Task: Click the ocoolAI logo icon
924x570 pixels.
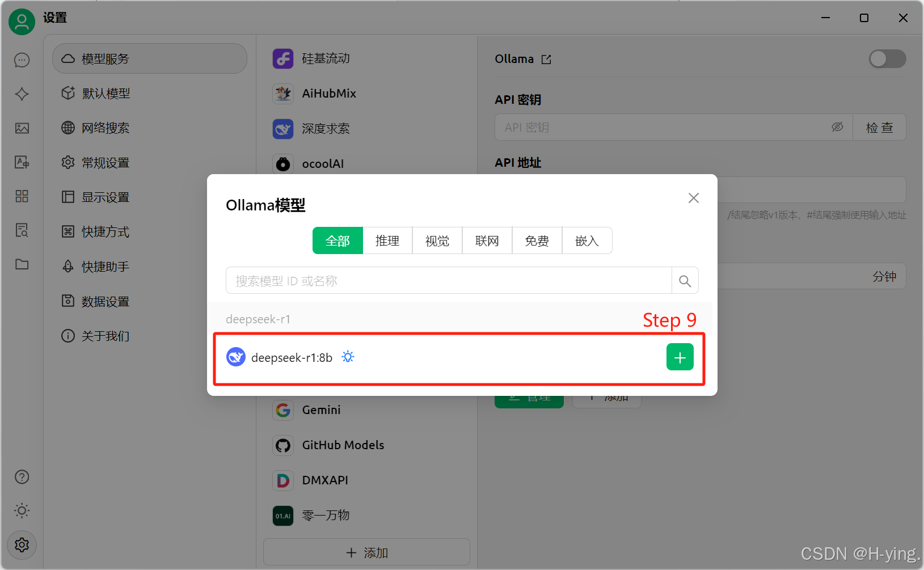Action: click(x=283, y=164)
